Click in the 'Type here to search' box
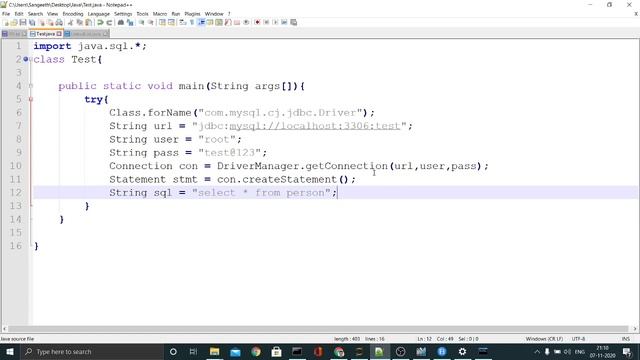The height and width of the screenshot is (360, 640). 92,351
